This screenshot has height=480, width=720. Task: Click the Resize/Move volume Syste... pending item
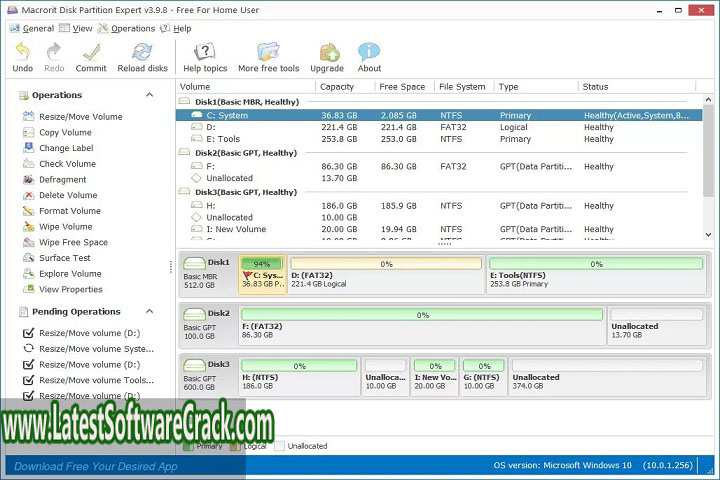tap(89, 349)
